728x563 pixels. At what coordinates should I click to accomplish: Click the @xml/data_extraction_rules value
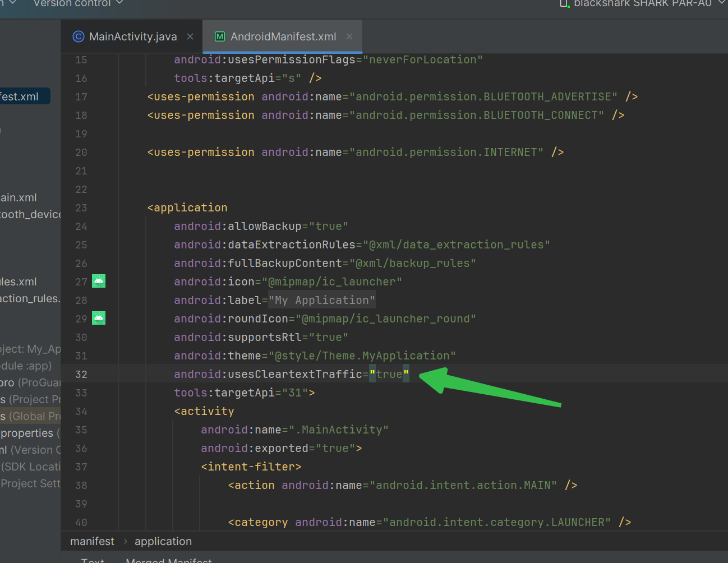pos(457,244)
